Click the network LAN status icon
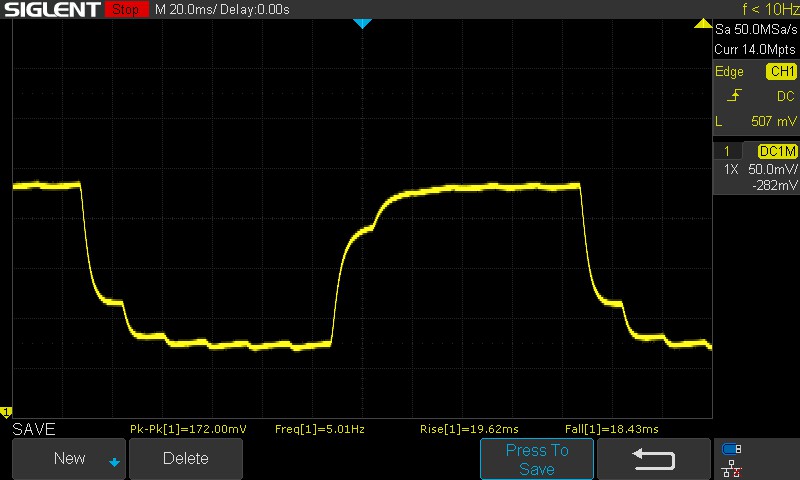Screen dimensions: 800x480 [732, 469]
